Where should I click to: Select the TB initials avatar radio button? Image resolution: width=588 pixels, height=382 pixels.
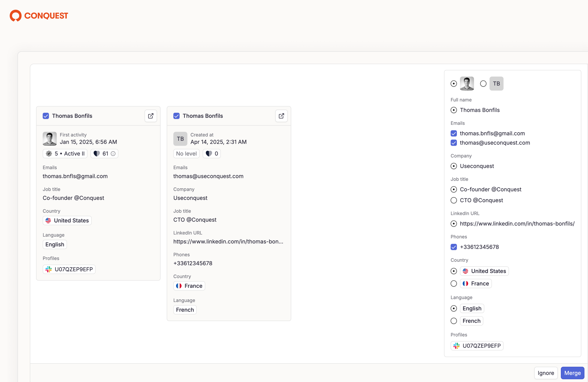coord(483,84)
